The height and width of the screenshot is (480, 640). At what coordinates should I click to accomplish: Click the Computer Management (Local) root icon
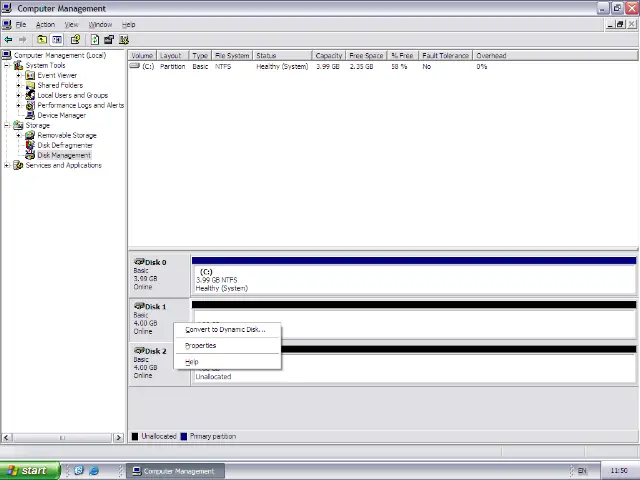(7, 55)
